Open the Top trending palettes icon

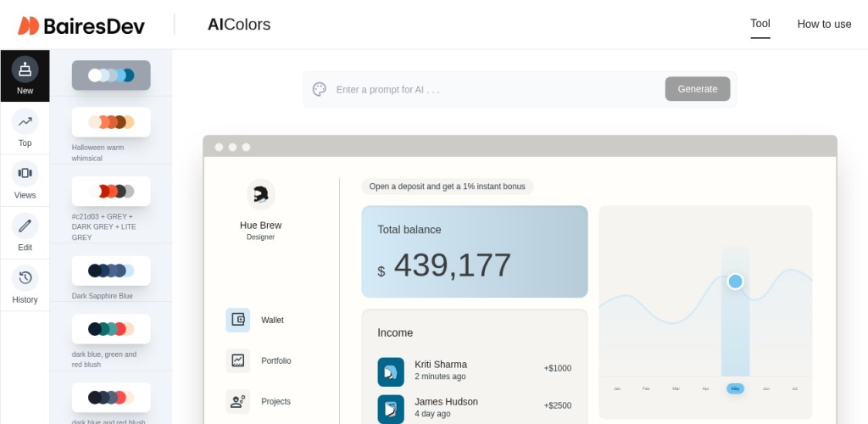pyautogui.click(x=25, y=121)
